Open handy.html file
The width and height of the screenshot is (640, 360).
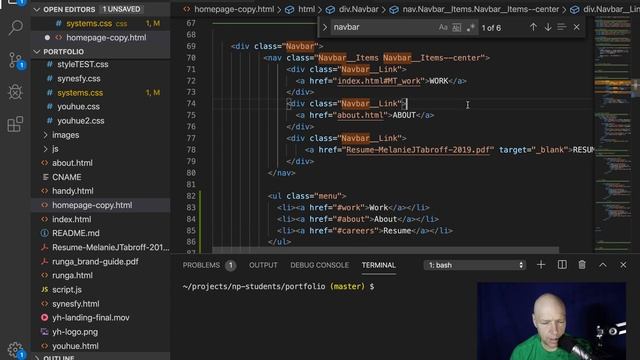point(73,191)
